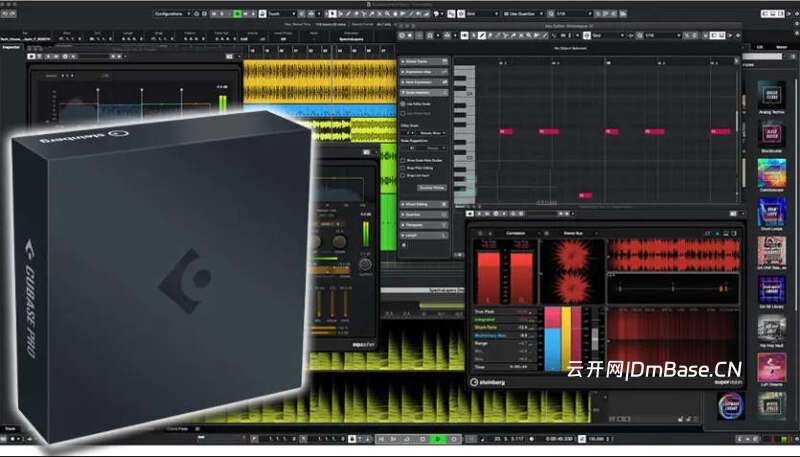Click the green-lit button in the main toolbar

pyautogui.click(x=237, y=14)
